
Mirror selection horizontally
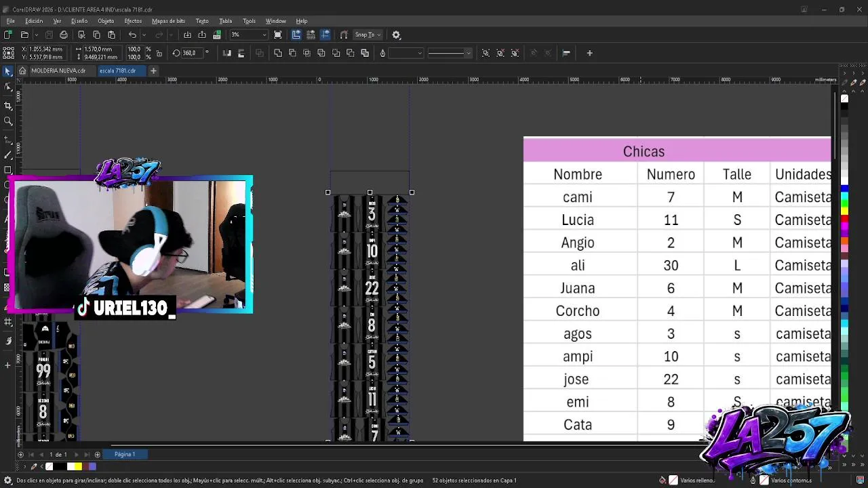226,53
